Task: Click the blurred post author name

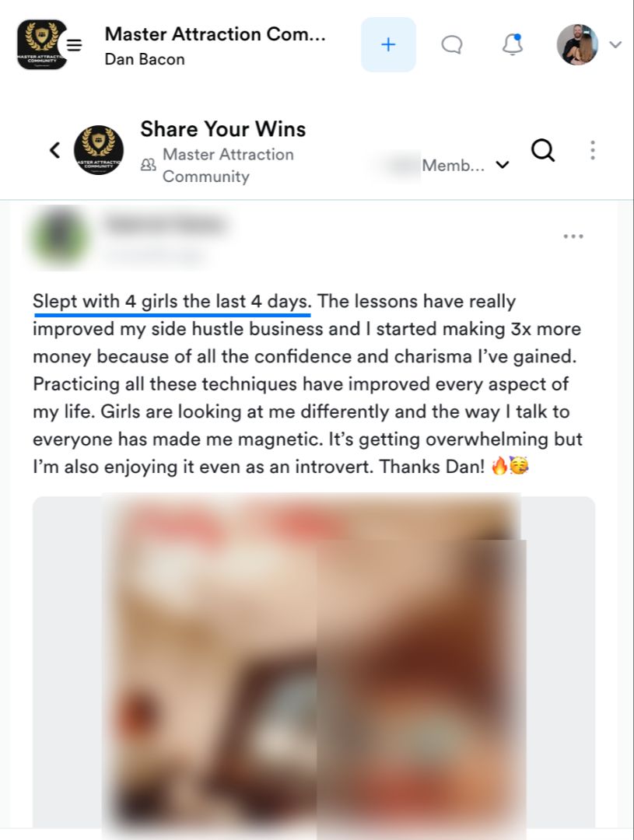Action: pos(165,225)
